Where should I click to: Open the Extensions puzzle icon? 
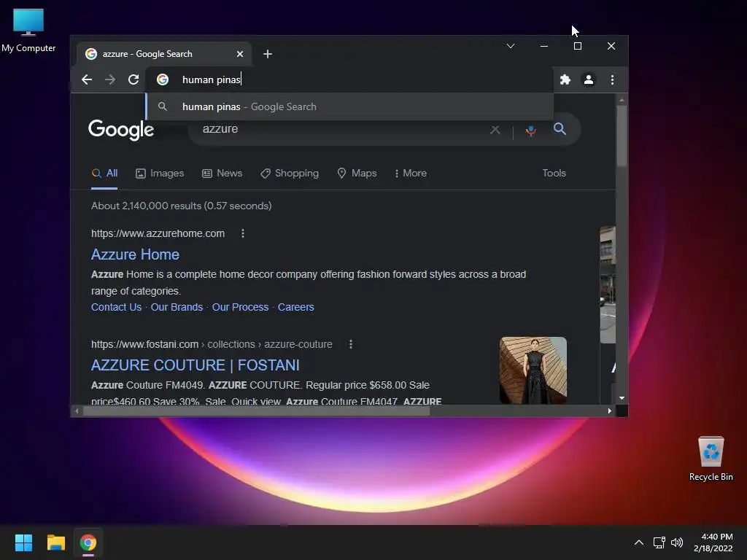(565, 79)
